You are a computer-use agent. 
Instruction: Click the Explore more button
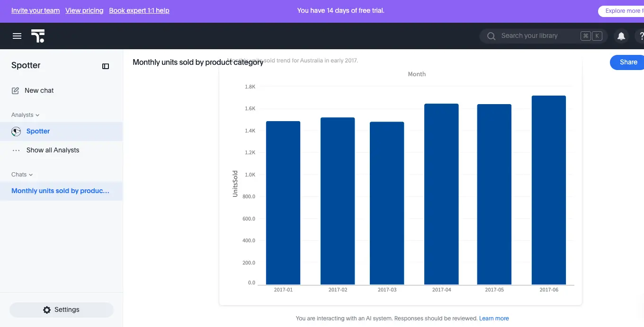coord(621,11)
